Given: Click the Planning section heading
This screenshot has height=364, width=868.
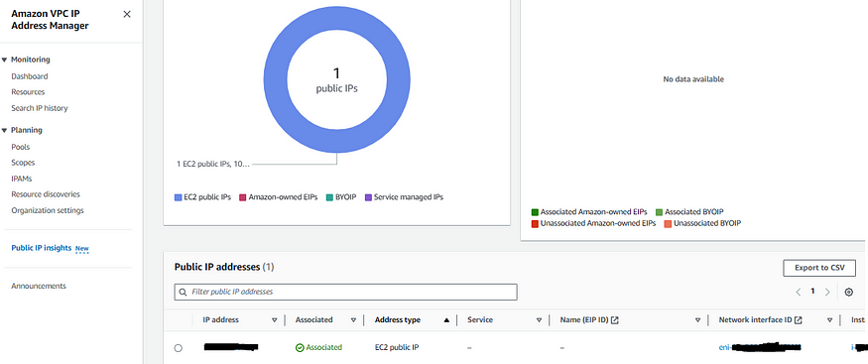Looking at the screenshot, I should coord(27,130).
